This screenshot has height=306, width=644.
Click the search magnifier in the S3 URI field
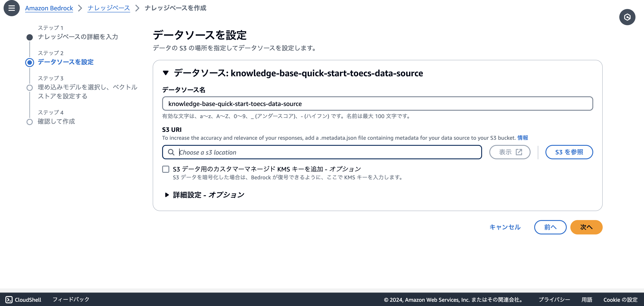coord(172,152)
